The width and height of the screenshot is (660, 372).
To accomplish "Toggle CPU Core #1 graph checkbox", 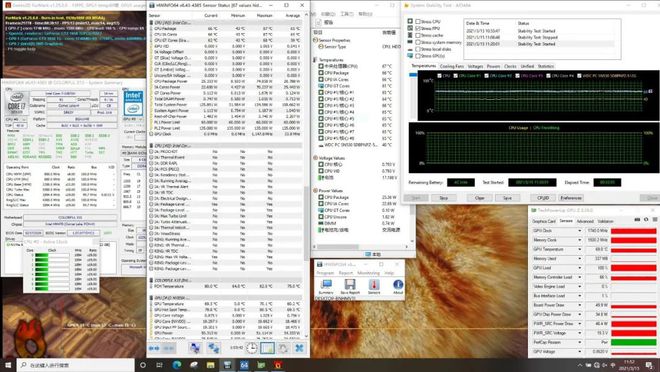I will click(456, 76).
